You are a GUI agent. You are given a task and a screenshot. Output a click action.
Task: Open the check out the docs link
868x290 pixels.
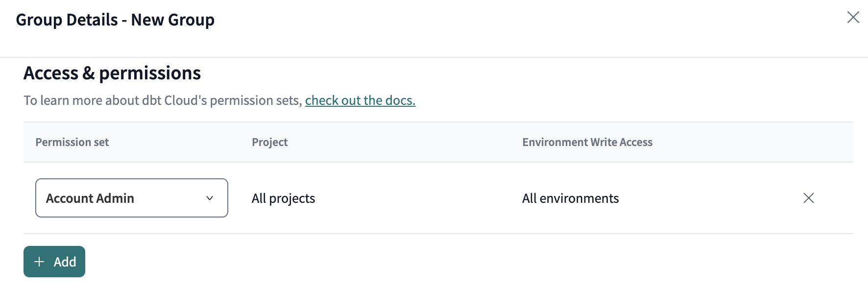click(x=360, y=100)
